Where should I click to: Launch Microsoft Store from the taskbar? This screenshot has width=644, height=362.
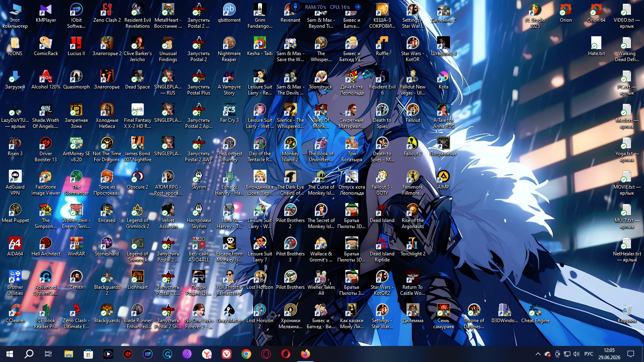pyautogui.click(x=88, y=354)
